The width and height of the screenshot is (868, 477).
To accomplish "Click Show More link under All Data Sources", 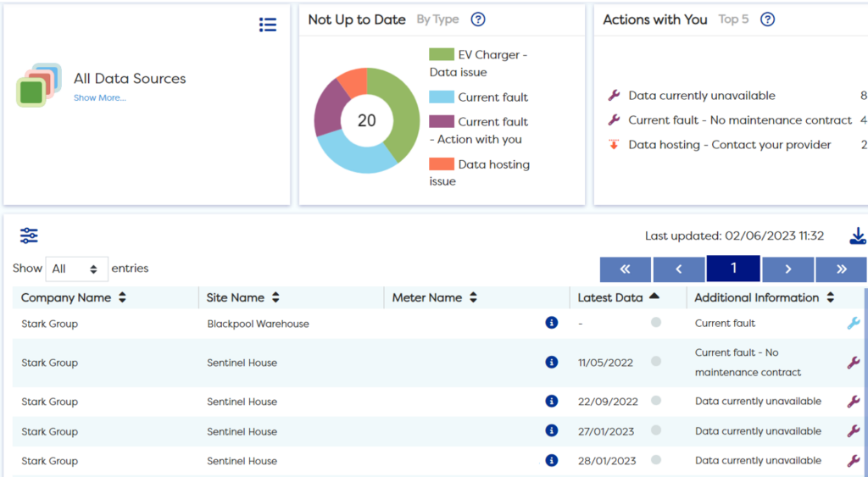I will coord(100,98).
